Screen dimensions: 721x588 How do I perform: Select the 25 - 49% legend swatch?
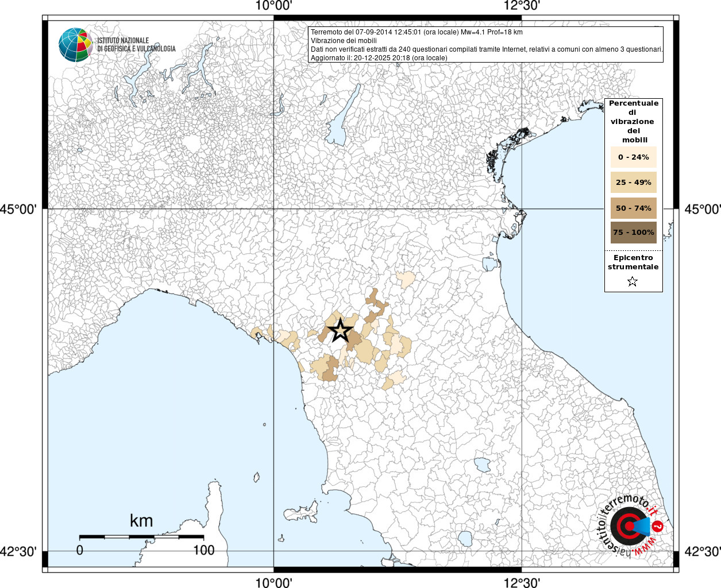pyautogui.click(x=633, y=182)
